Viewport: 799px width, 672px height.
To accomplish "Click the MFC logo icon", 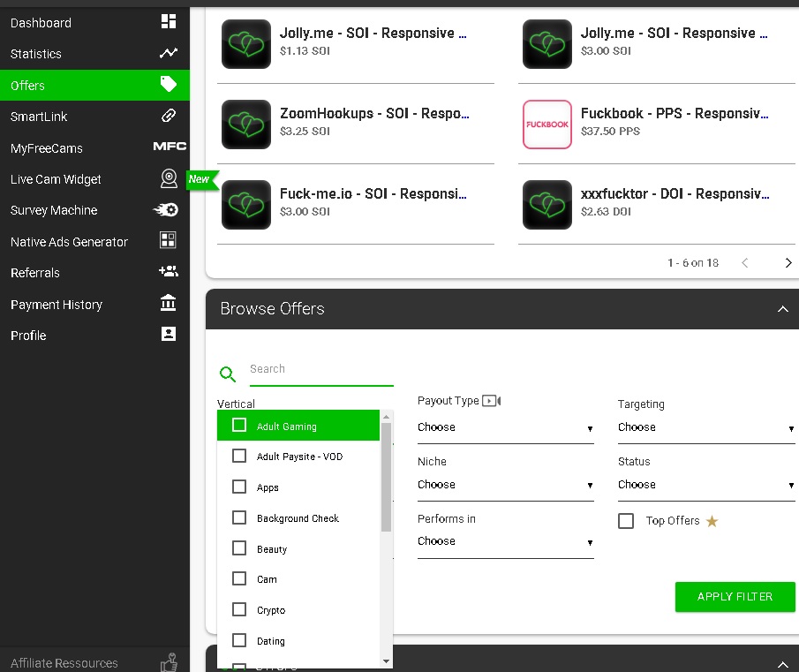I will [x=170, y=147].
